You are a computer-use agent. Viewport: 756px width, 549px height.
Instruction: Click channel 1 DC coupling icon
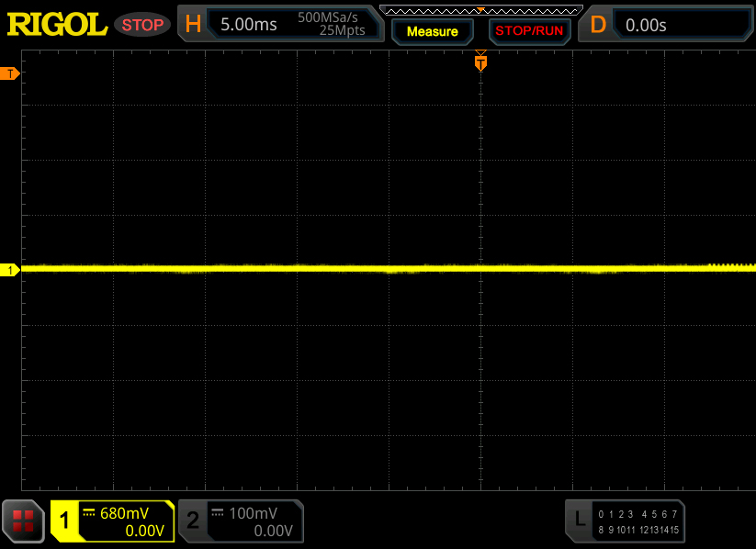pos(89,512)
